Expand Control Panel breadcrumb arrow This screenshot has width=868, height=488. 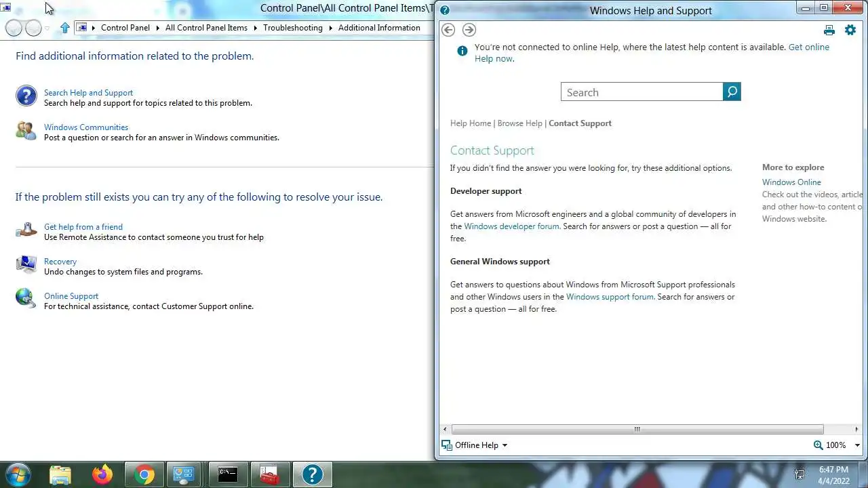click(157, 28)
